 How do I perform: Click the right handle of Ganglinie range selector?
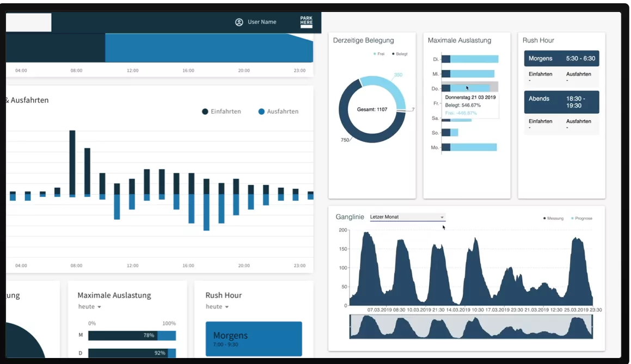click(x=592, y=326)
